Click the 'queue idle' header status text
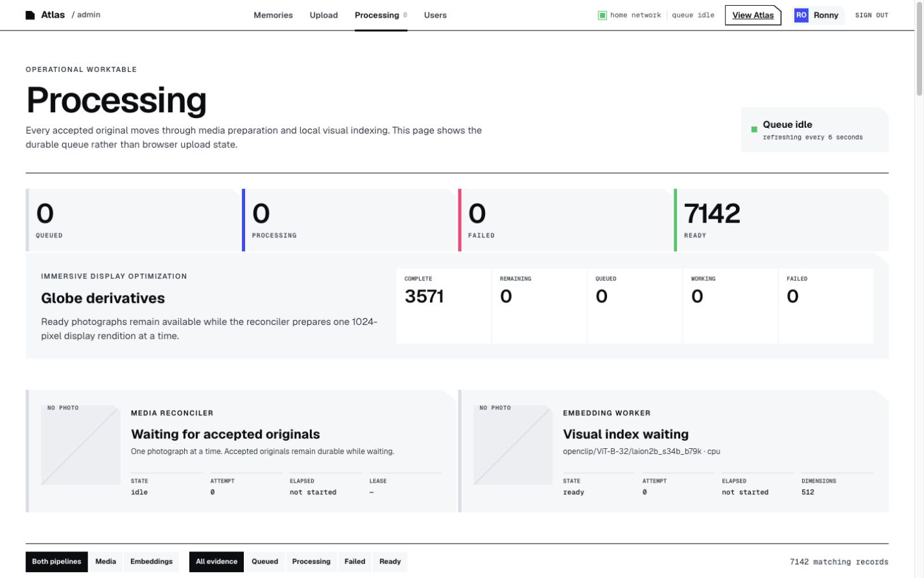This screenshot has height=578, width=924. tap(693, 15)
